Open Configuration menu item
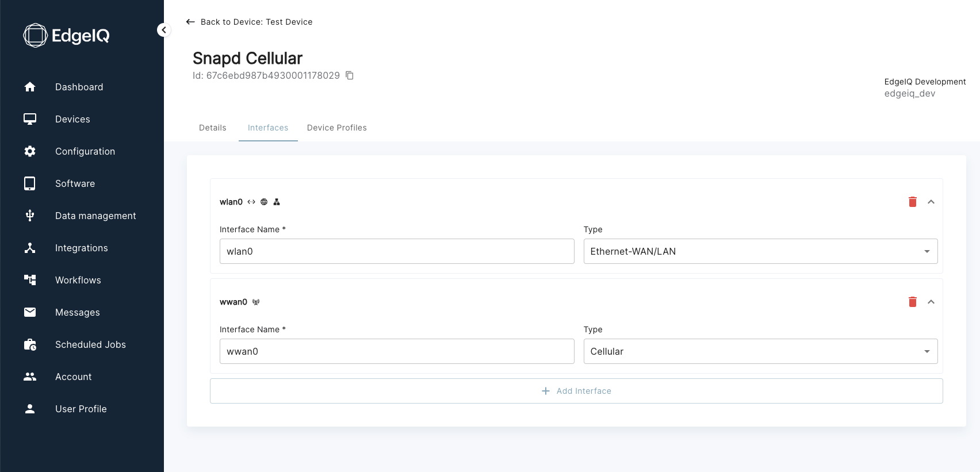The height and width of the screenshot is (472, 980). 85,151
